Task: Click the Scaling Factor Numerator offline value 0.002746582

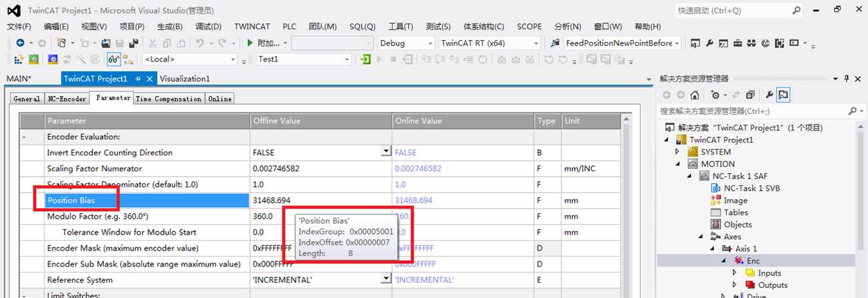Action: [276, 168]
